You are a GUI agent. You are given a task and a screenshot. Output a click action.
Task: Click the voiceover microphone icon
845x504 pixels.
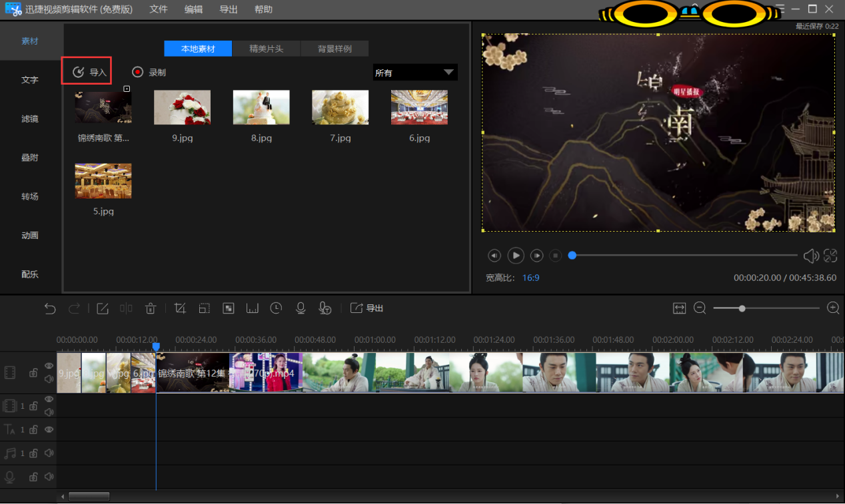coord(301,308)
